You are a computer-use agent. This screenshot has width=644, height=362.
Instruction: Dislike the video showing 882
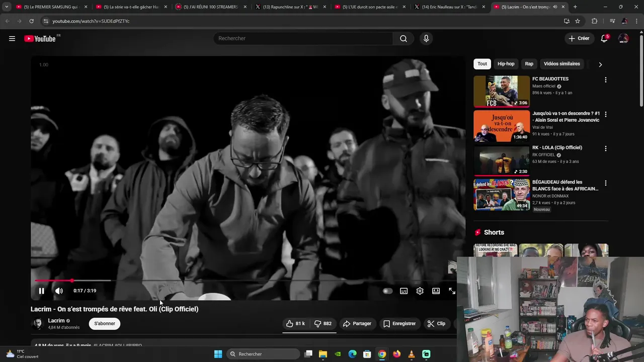[x=323, y=323]
